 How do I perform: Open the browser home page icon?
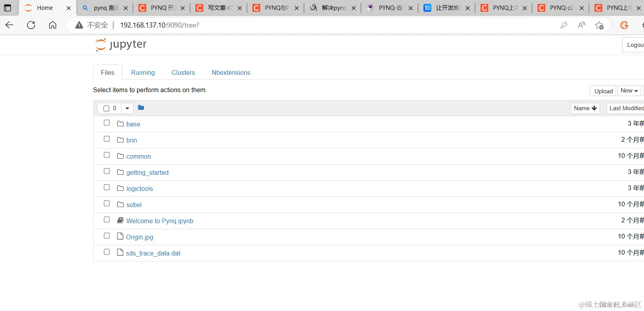[53, 25]
